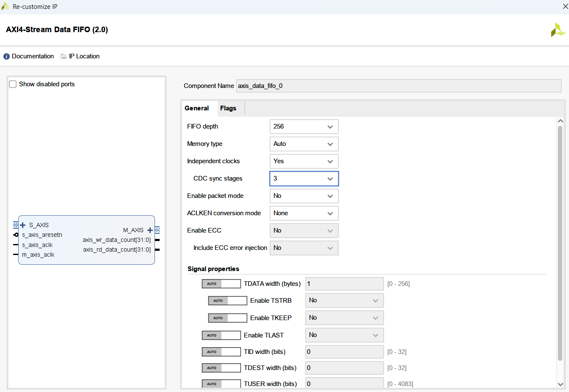
Task: Open the Enable TSTRB dropdown
Action: pyautogui.click(x=344, y=300)
